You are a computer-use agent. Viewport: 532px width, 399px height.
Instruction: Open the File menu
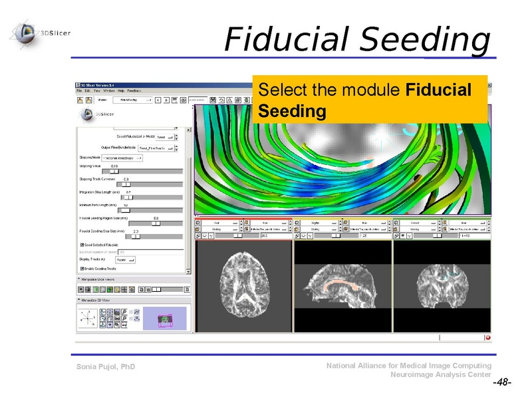pyautogui.click(x=78, y=91)
